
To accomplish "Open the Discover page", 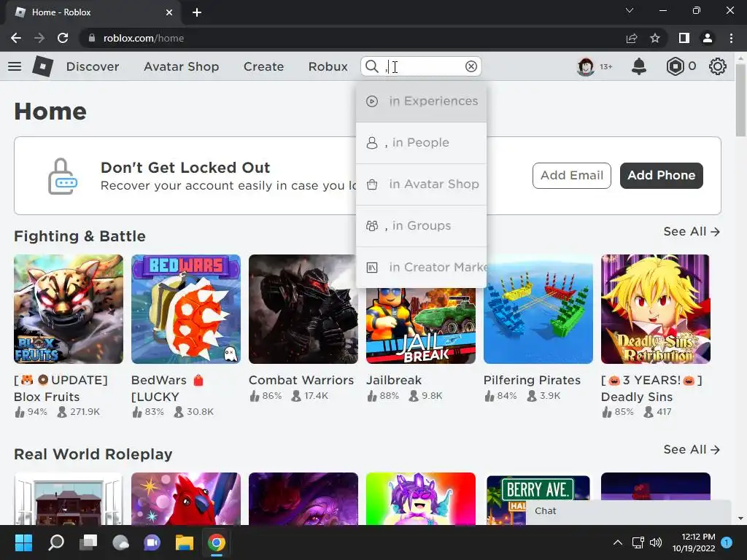I will (x=93, y=66).
